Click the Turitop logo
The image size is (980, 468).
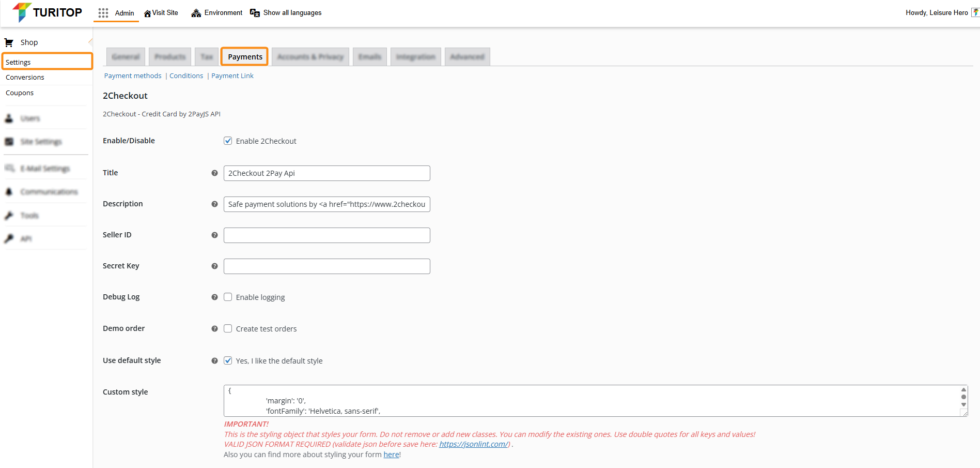click(x=47, y=12)
